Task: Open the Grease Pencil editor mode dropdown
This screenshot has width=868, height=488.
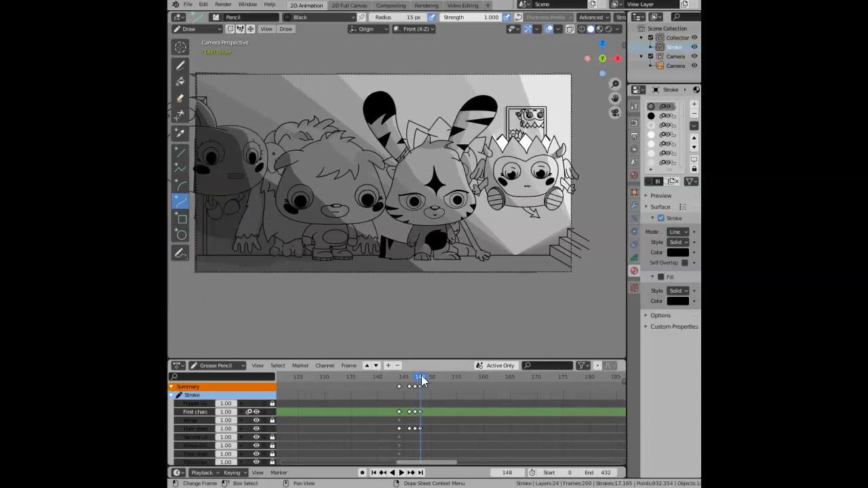Action: (x=217, y=366)
